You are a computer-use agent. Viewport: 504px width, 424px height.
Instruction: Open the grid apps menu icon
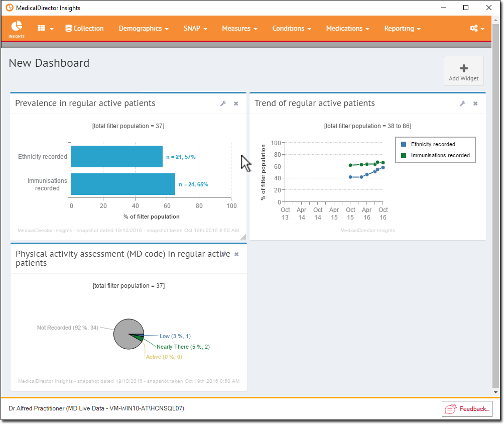(45, 29)
